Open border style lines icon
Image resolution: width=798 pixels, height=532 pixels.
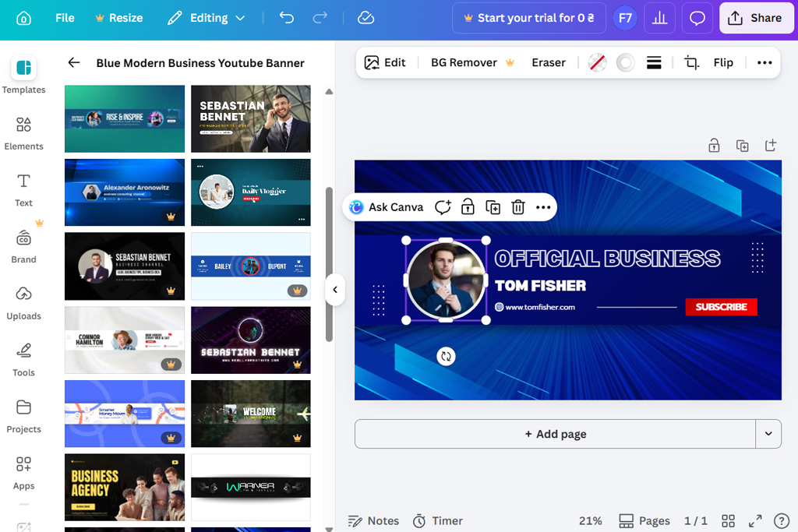(x=654, y=63)
